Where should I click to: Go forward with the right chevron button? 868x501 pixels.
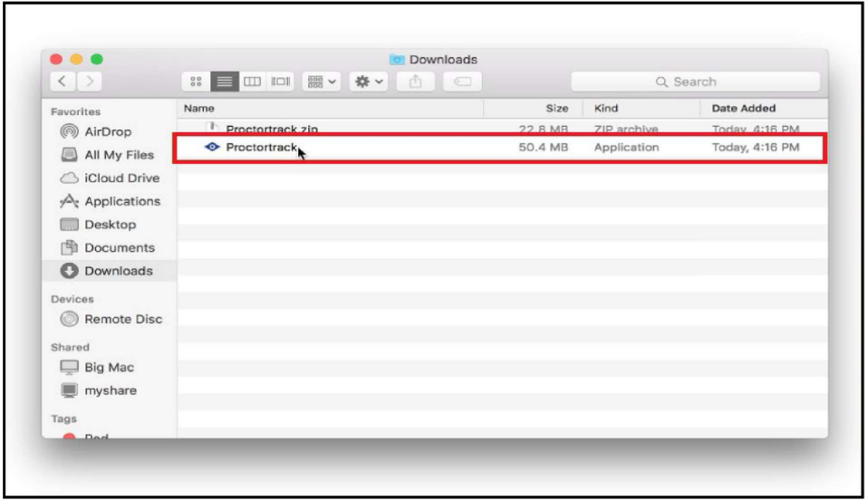tap(90, 82)
